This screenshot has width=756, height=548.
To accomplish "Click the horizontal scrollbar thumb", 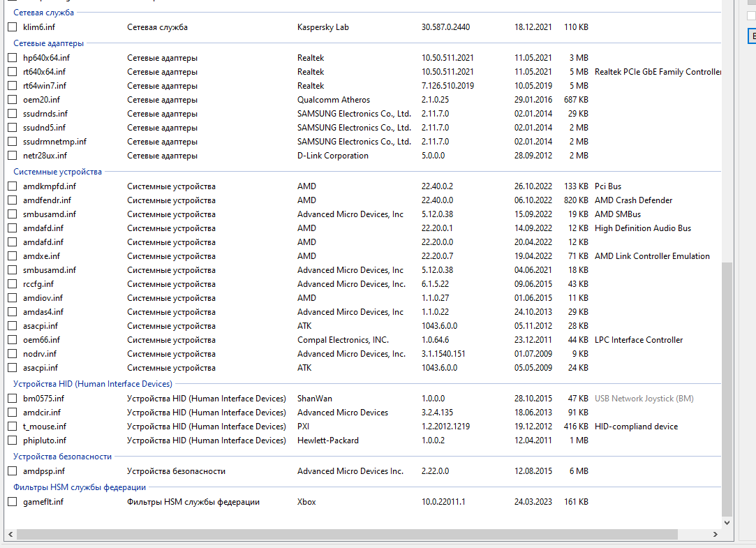I will (x=347, y=535).
